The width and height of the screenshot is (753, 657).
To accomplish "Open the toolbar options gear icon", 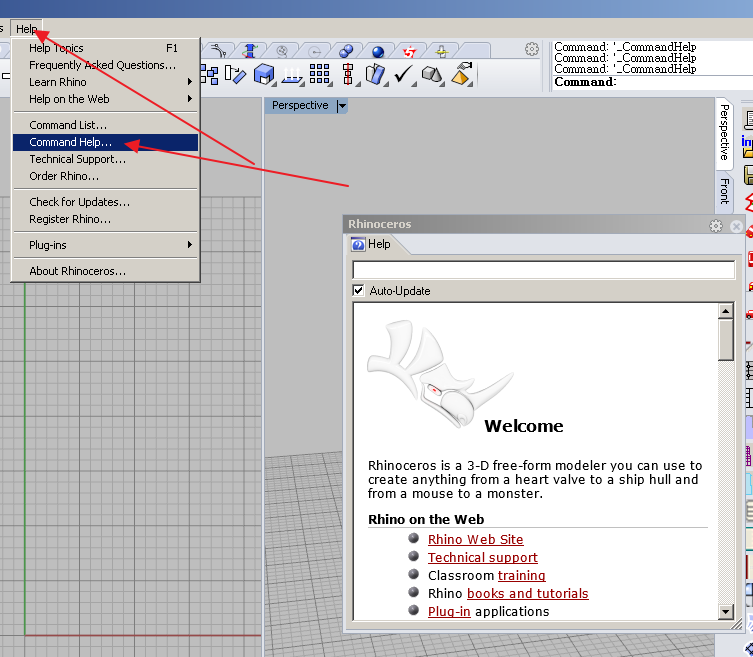I will pos(532,49).
